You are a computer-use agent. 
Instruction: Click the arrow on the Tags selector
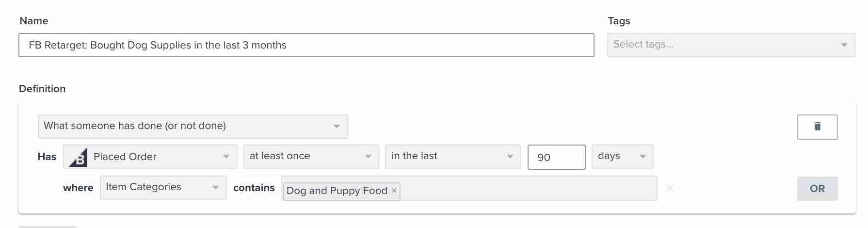coord(844,45)
